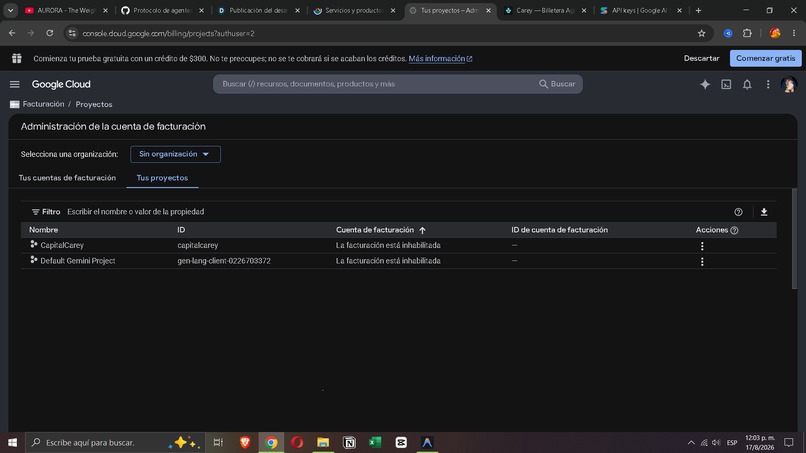Open the Brave browser from the taskbar
This screenshot has width=806, height=453.
pos(245,442)
